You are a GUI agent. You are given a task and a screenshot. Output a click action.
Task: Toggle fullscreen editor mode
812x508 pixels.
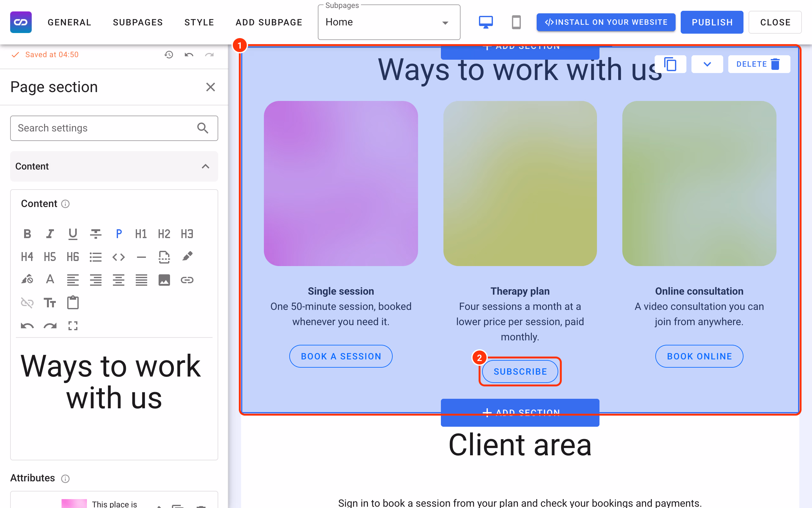pos(73,325)
